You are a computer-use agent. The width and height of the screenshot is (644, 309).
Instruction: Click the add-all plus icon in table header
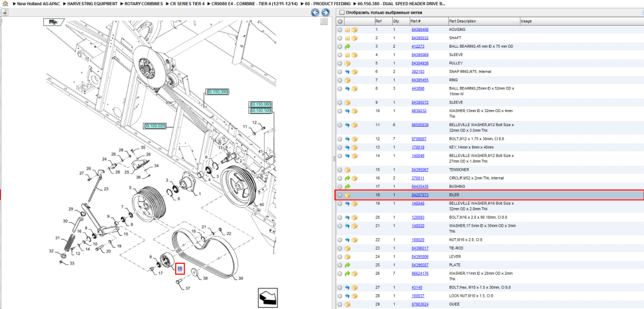coord(340,21)
